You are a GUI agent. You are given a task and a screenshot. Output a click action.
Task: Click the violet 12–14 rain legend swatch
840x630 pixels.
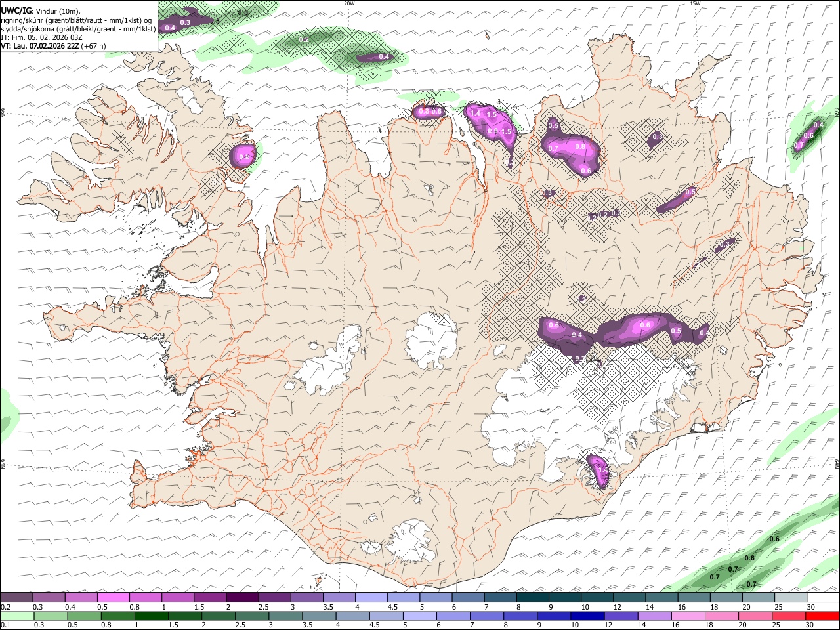point(621,616)
